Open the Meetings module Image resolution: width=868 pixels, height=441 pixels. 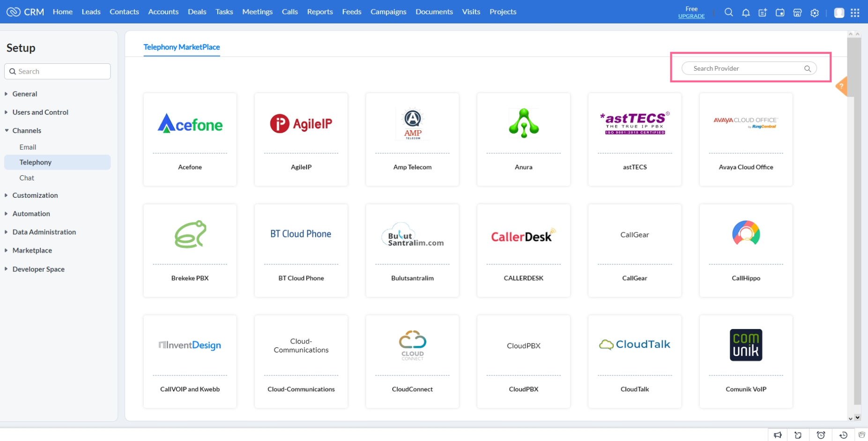pos(258,12)
